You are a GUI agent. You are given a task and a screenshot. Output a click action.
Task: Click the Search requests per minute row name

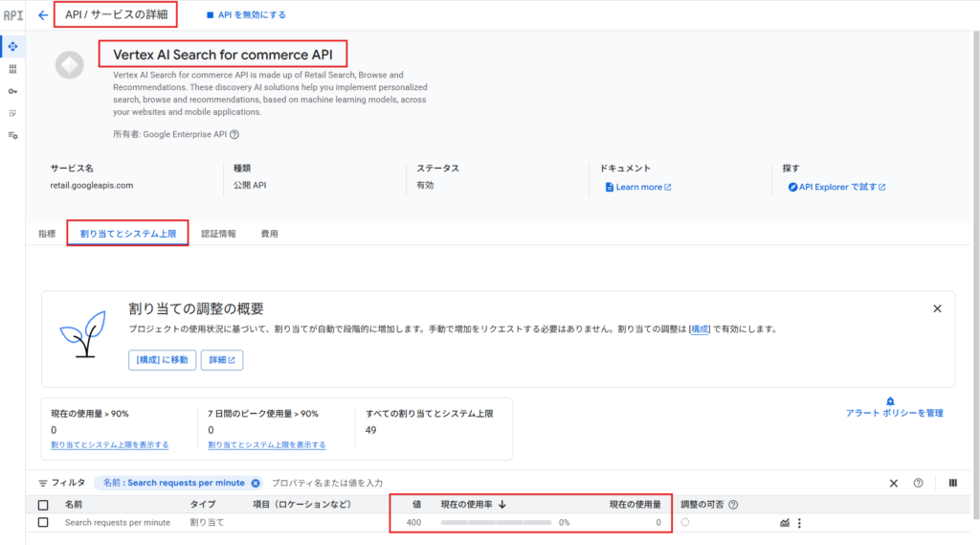click(x=118, y=522)
